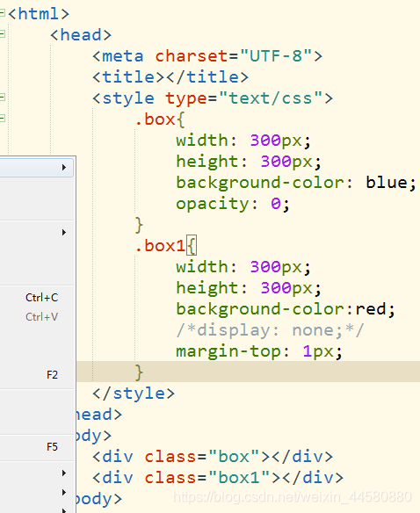Viewport: 420px width, 513px height.
Task: Click the background-color:red line
Action: point(286,309)
